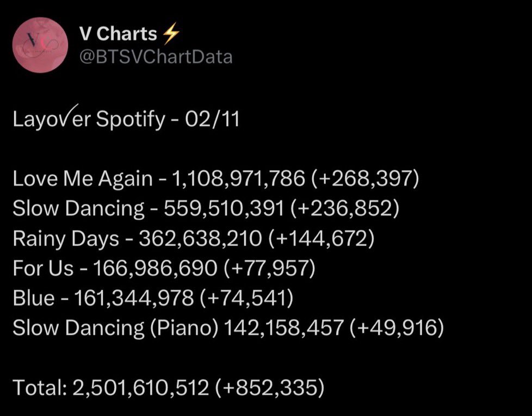
Task: Click the Slow Dancing 559,510,391 line
Action: coord(206,208)
